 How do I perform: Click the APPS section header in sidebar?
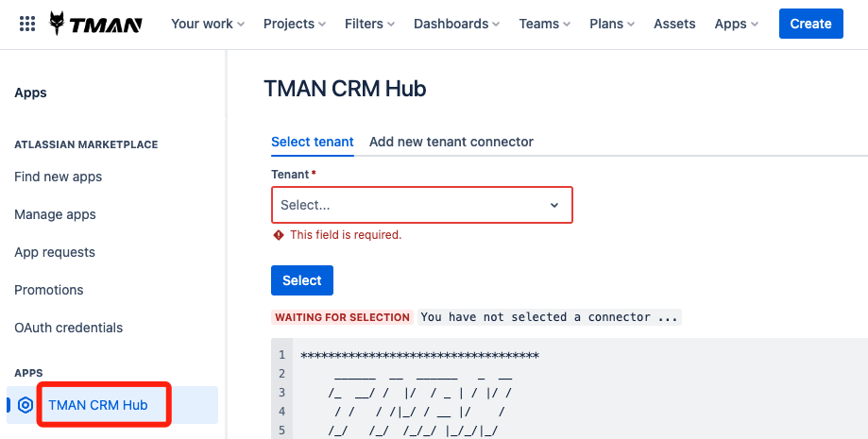(x=28, y=373)
